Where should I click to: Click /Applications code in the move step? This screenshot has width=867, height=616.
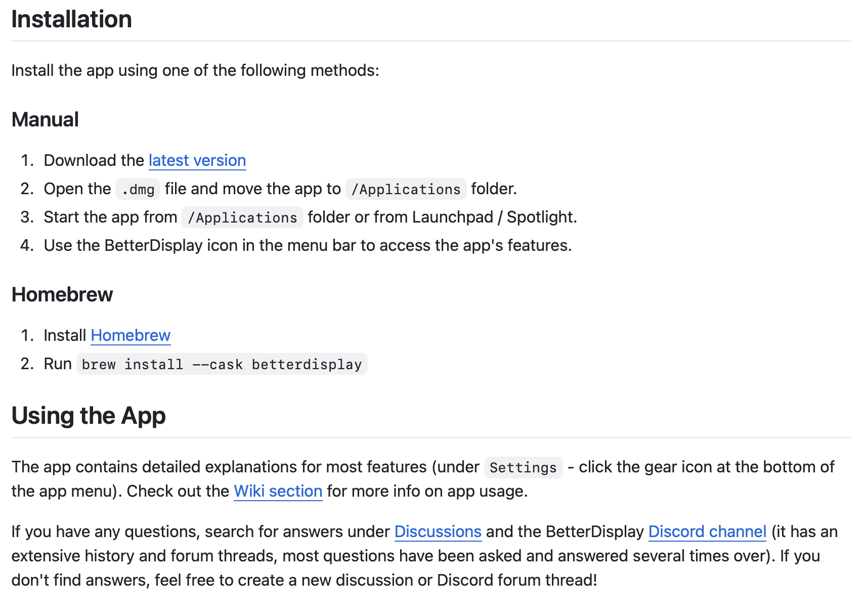point(406,189)
